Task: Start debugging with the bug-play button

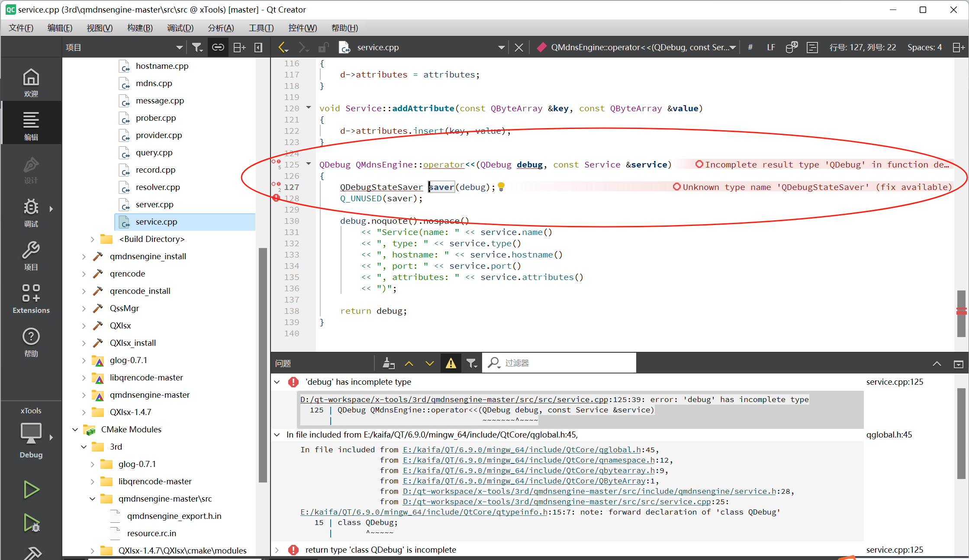Action: [31, 523]
